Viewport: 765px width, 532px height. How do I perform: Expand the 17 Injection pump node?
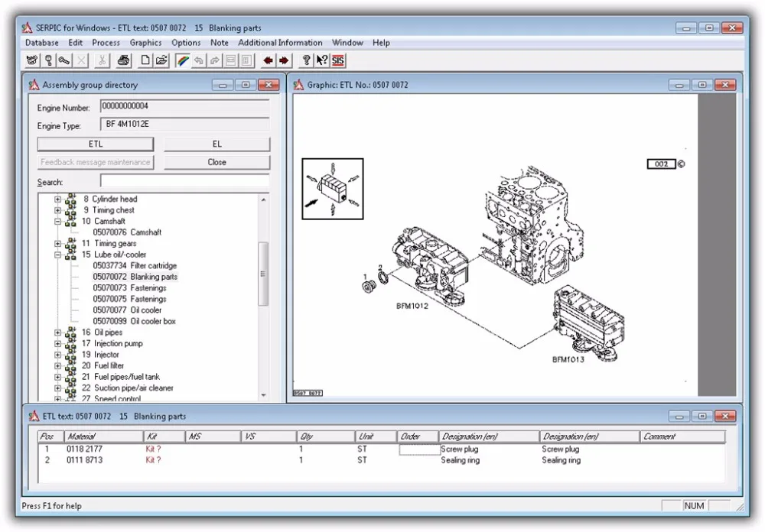tap(57, 344)
